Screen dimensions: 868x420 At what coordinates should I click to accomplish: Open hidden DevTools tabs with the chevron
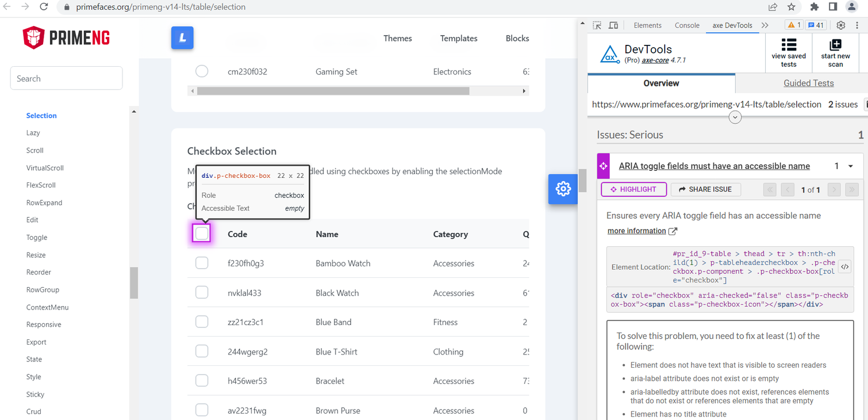(765, 25)
